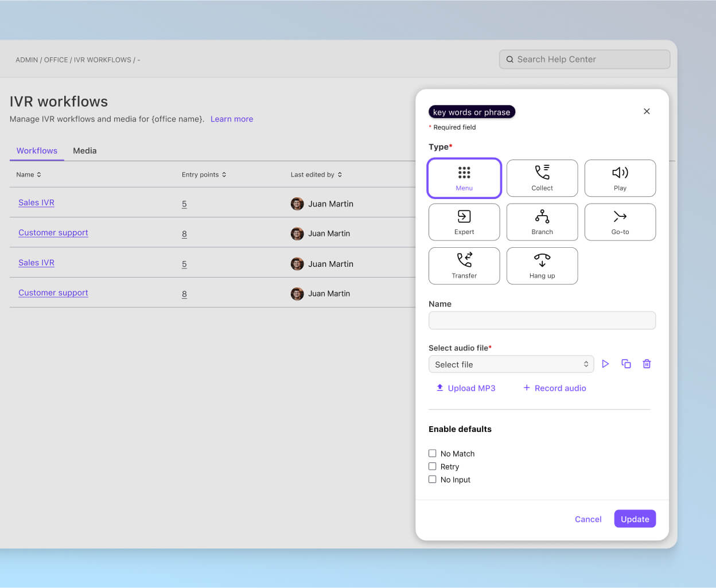Select the Transfer type icon
Viewport: 716px width, 588px height.
tap(464, 266)
